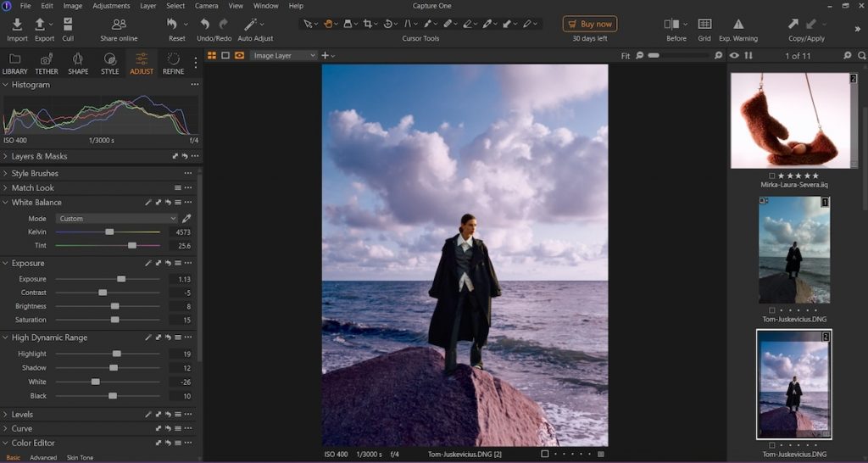Select the Cull tool icon
The width and height of the screenshot is (868, 463).
click(68, 25)
